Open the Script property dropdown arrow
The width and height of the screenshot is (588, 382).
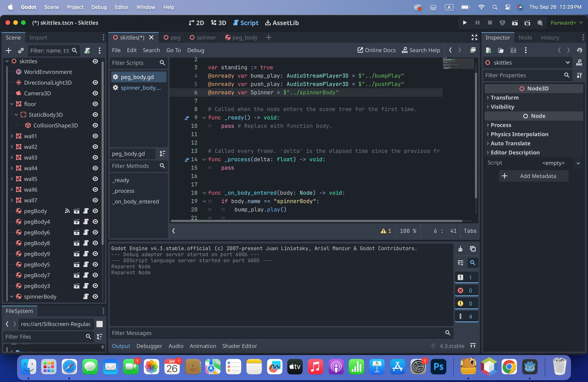578,163
